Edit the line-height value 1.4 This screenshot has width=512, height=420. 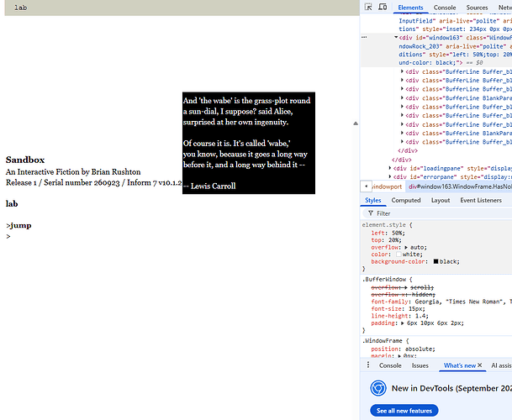[420, 316]
